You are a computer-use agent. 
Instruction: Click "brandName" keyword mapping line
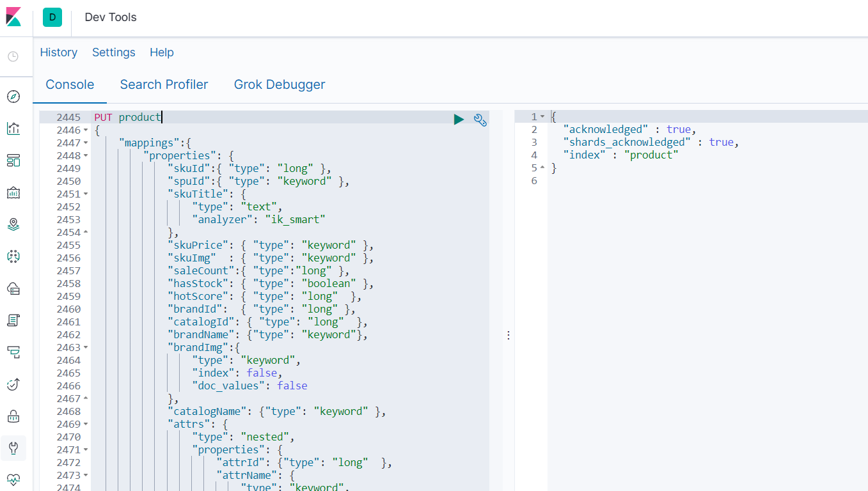point(268,334)
